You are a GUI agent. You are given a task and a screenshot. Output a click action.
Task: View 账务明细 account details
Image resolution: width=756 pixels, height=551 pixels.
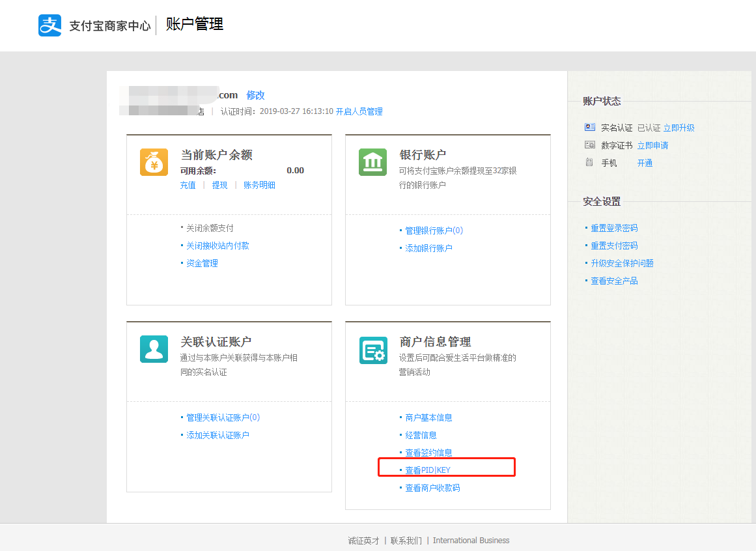tap(259, 185)
